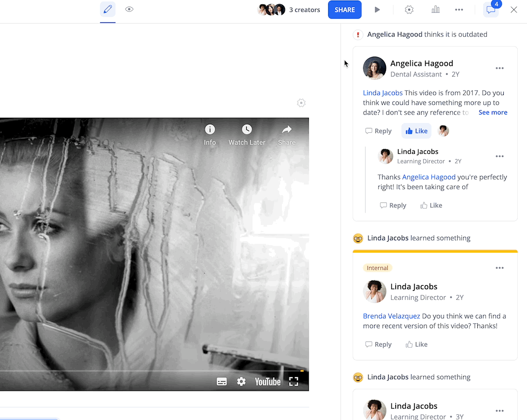
Task: Unlike Angelica Hagood's comment
Action: tap(416, 131)
